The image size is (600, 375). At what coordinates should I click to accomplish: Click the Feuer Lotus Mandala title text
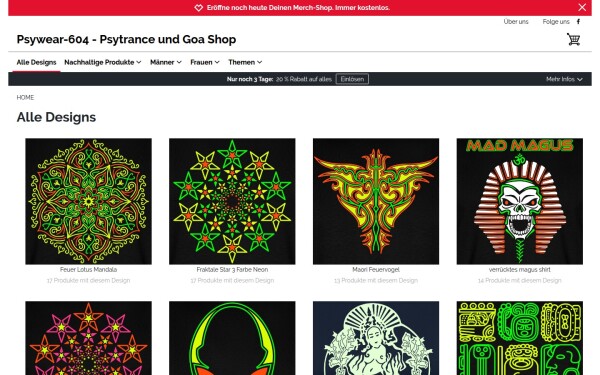pyautogui.click(x=88, y=270)
